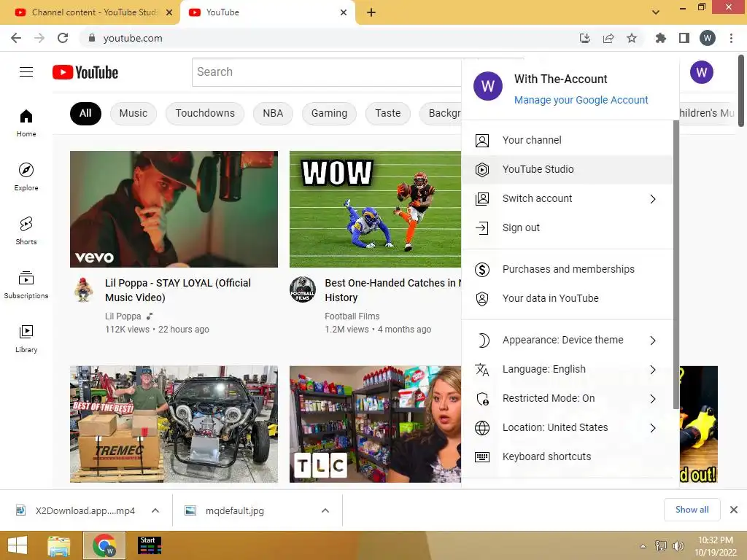Select Your channel from account menu
The width and height of the screenshot is (747, 560).
coord(567,140)
